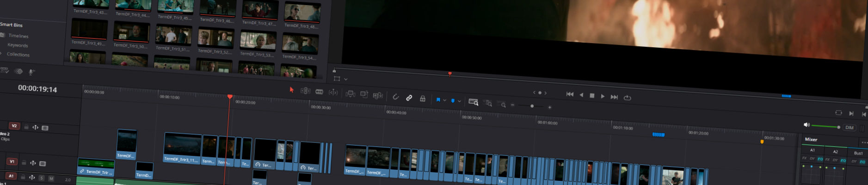Select the V1 track destination badge
Viewport: 868px width, 185px height.
click(12, 161)
